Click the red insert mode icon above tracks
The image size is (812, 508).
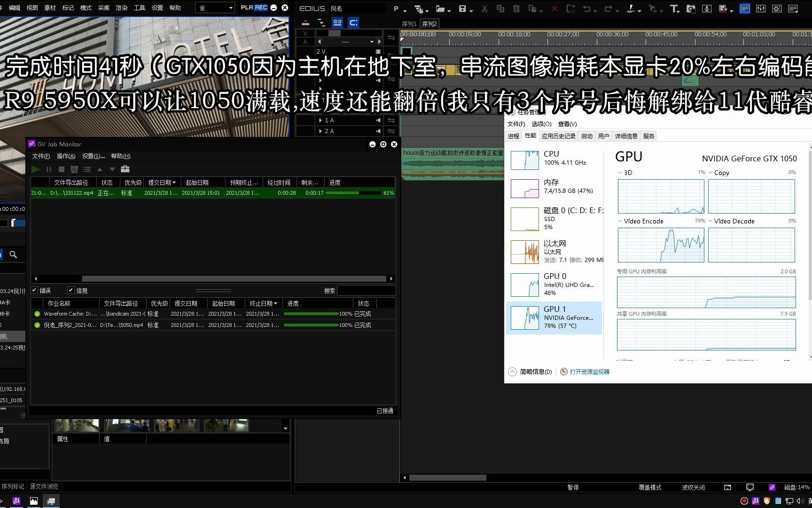click(305, 22)
